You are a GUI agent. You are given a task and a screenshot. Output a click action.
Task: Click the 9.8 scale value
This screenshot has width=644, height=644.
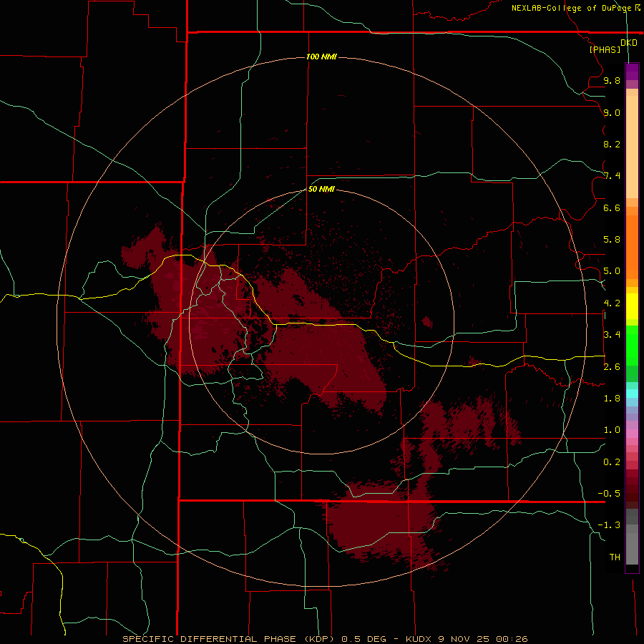click(x=612, y=80)
